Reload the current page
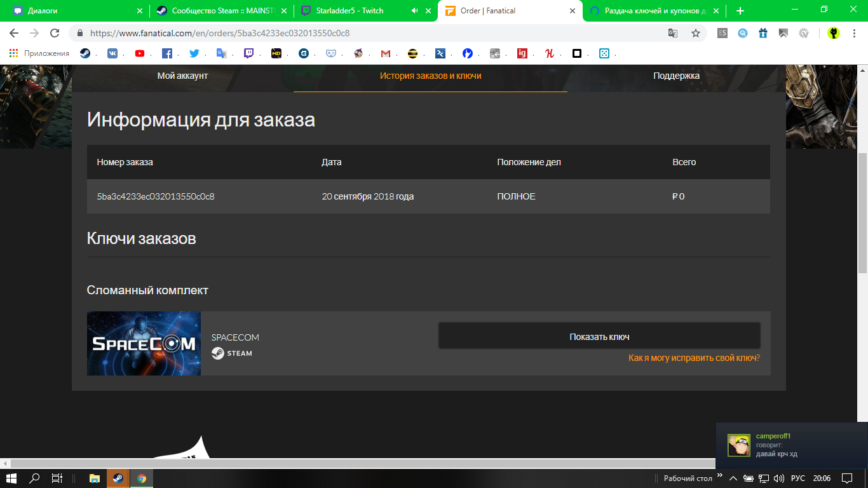The width and height of the screenshot is (868, 488). pos(55,33)
